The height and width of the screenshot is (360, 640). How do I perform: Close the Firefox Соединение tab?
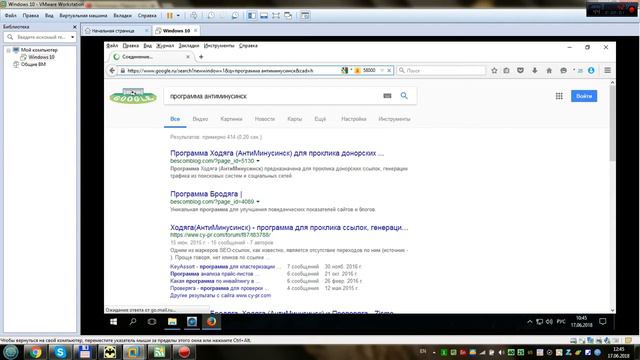(x=188, y=57)
